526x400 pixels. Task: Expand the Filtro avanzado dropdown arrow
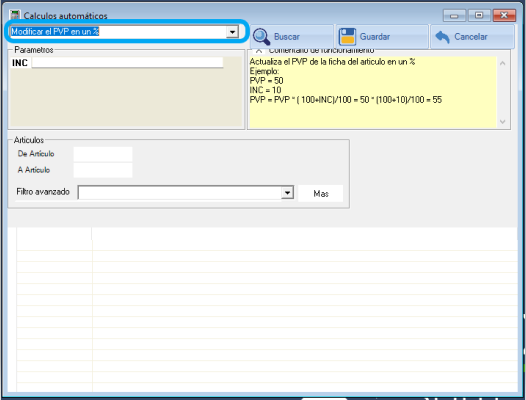click(287, 193)
